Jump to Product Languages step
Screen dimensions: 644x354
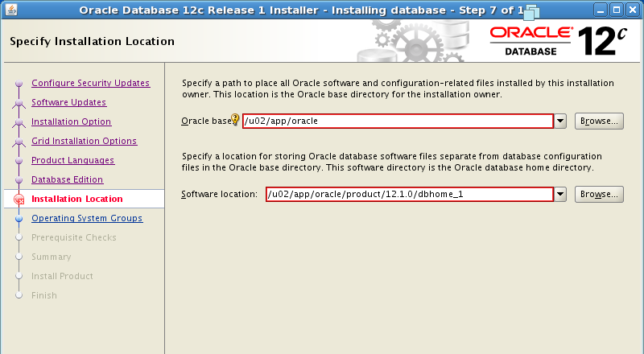coord(73,160)
